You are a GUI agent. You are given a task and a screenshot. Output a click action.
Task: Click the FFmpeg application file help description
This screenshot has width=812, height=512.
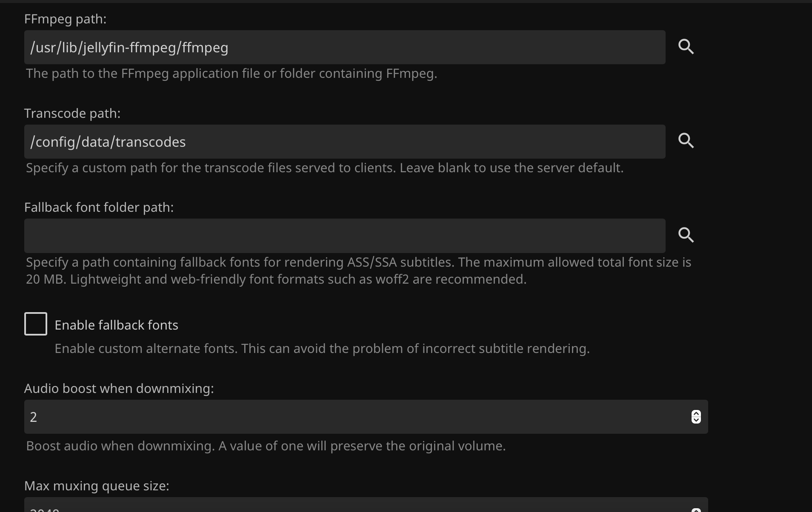tap(232, 74)
